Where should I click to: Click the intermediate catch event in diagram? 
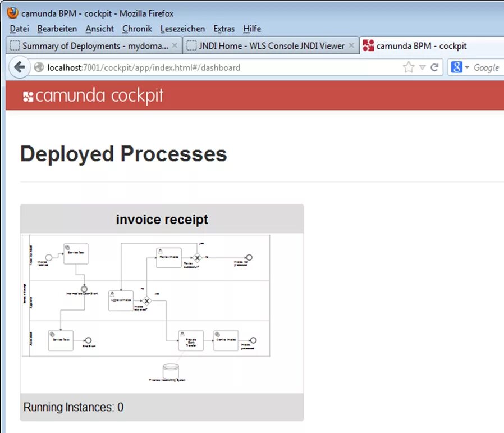[84, 289]
